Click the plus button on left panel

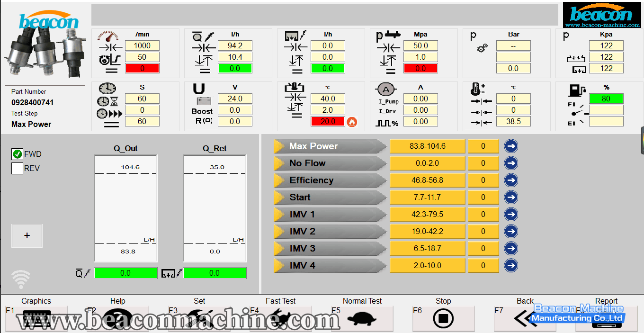pyautogui.click(x=27, y=235)
